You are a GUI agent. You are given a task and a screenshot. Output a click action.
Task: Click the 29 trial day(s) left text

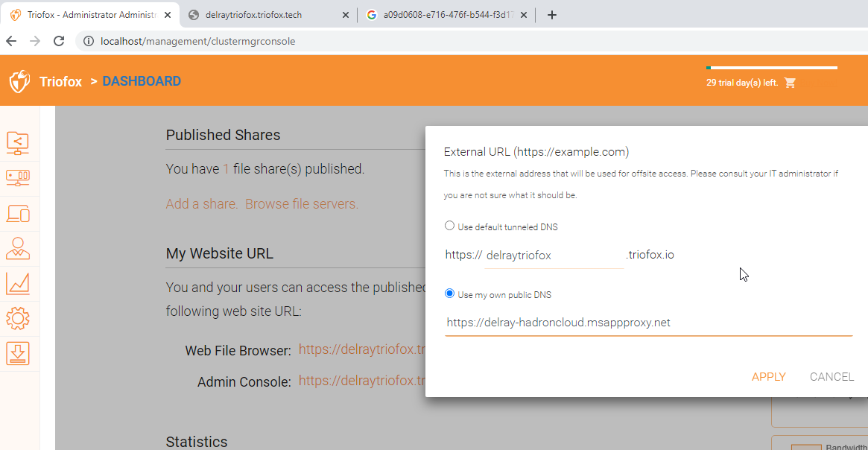click(742, 83)
